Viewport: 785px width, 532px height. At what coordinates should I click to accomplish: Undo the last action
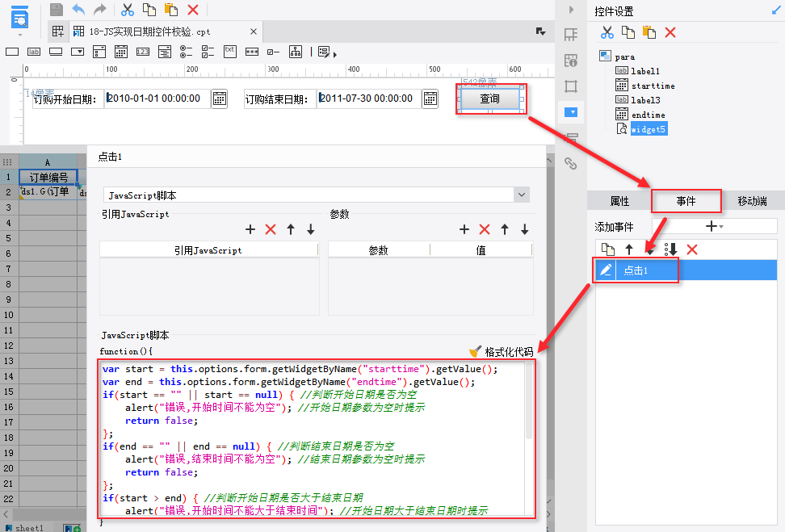78,10
